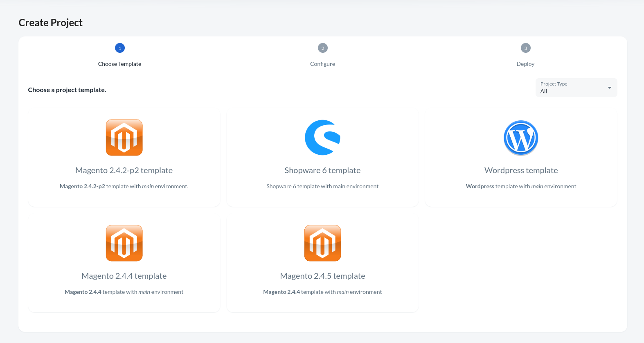Click the Magento 2.4.5 template logo
644x343 pixels.
coord(322,243)
